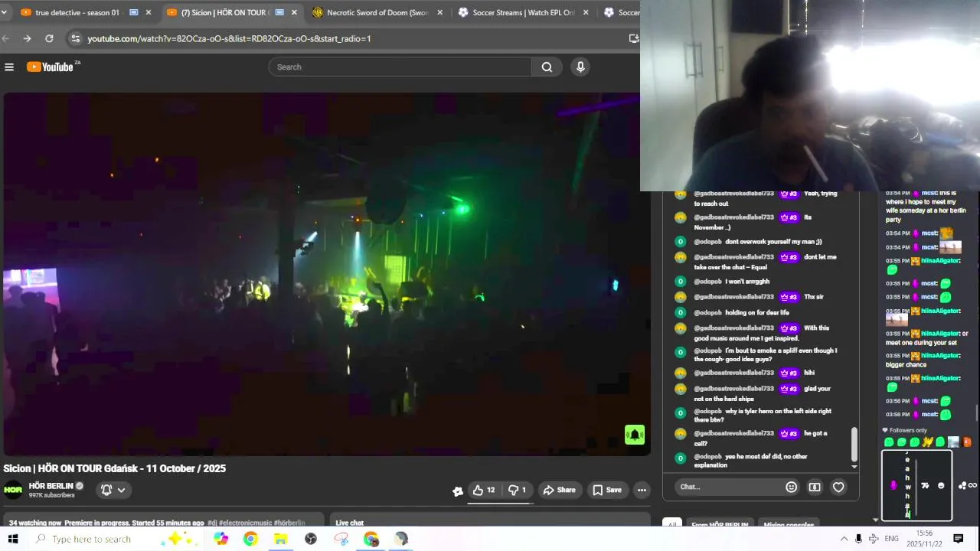Image resolution: width=980 pixels, height=551 pixels.
Task: Open the emoji picker in chat
Action: [791, 487]
